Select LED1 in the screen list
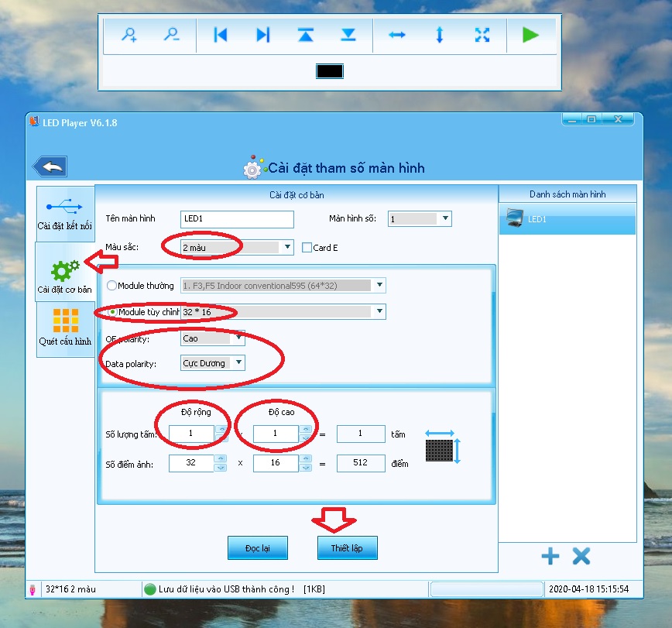 pos(567,219)
